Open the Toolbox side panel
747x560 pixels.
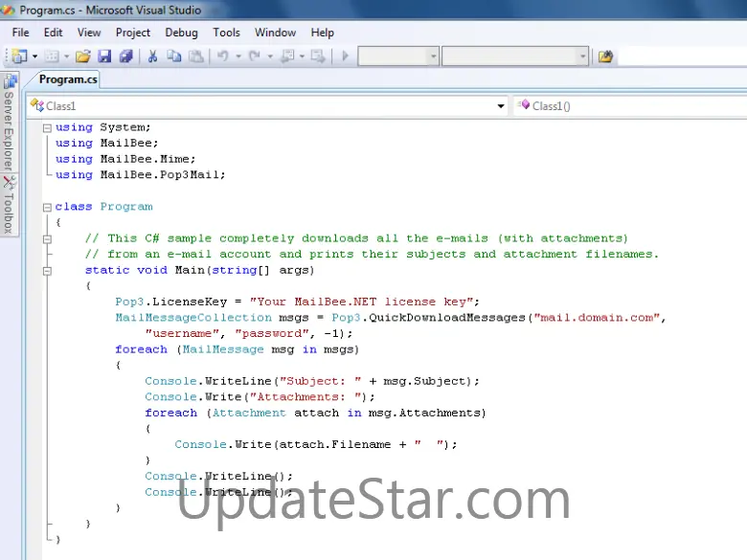point(9,205)
